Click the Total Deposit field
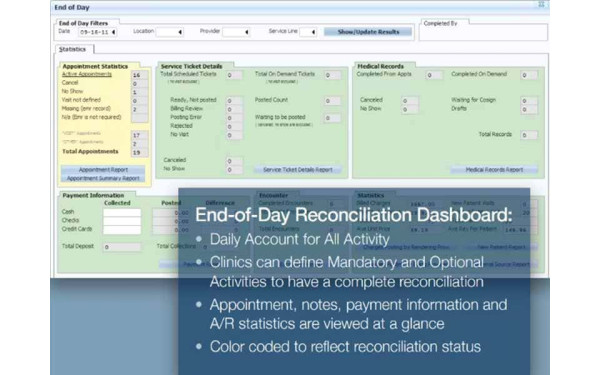 coord(122,247)
